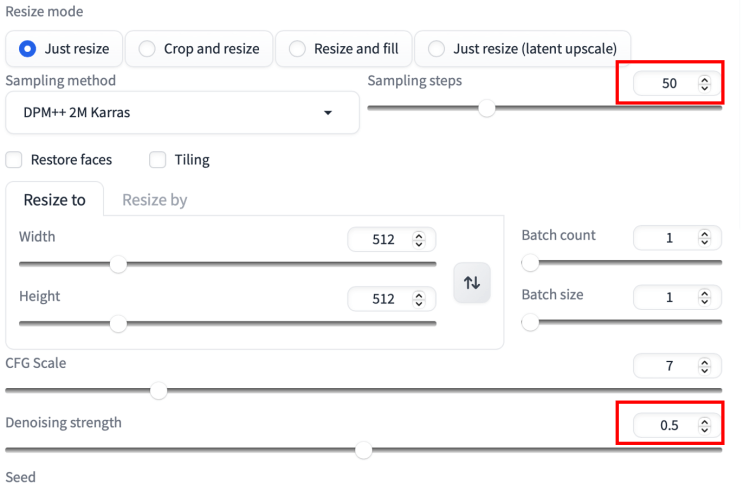Click the Denoising strength slider handle
The height and width of the screenshot is (484, 750).
tap(364, 450)
